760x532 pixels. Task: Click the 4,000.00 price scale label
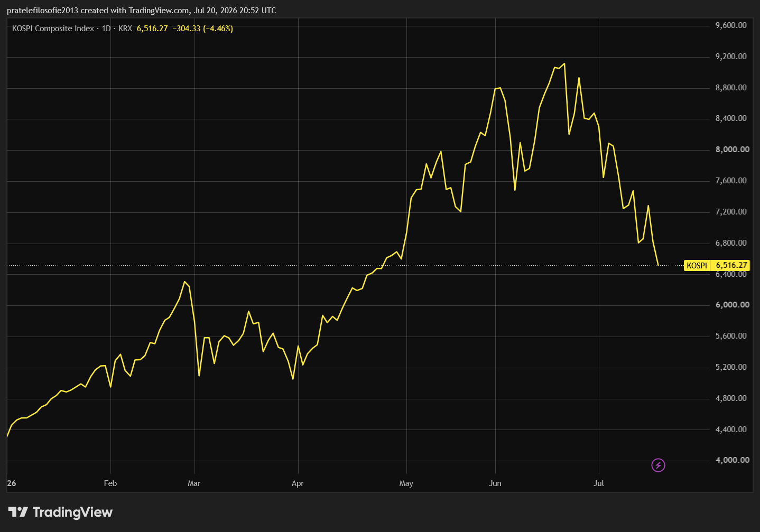[731, 460]
